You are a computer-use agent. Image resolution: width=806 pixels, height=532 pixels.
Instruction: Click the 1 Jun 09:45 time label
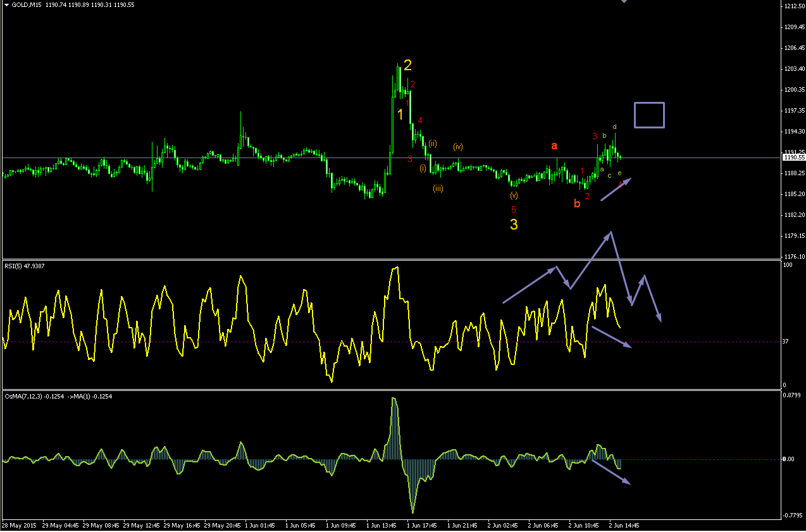[340, 526]
